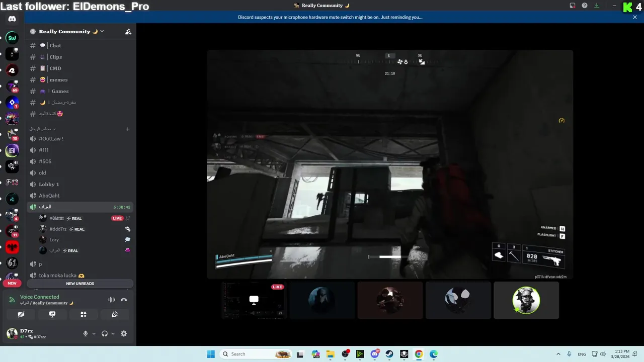Select the green-ringed speaking participant tile
This screenshot has width=644, height=362.
click(526, 300)
